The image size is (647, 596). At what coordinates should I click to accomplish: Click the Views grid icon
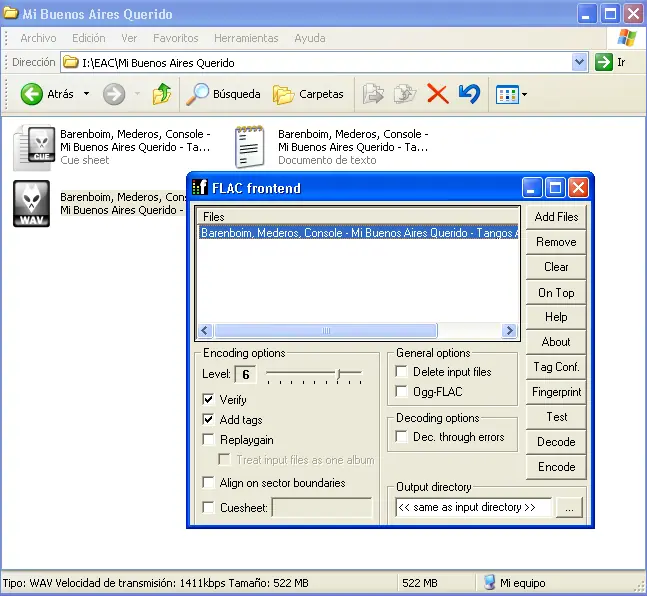[x=507, y=95]
